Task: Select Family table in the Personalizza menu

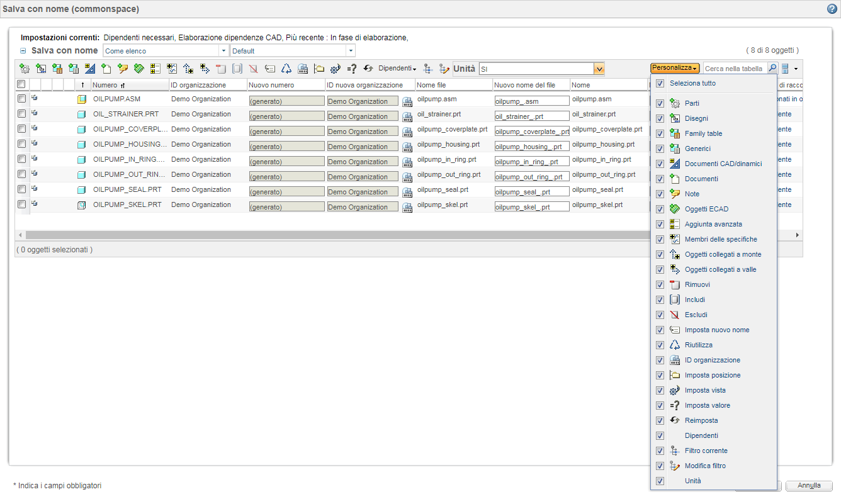Action: (703, 133)
